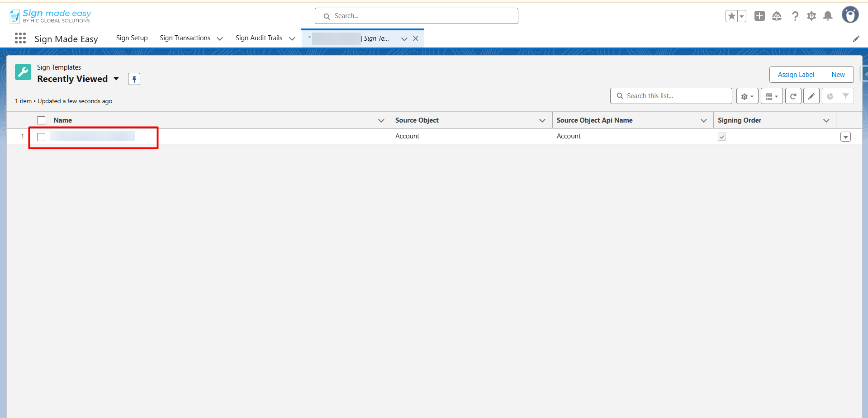Open Source Object Api Name column chevron
Viewport: 868px width, 418px height.
tap(704, 120)
